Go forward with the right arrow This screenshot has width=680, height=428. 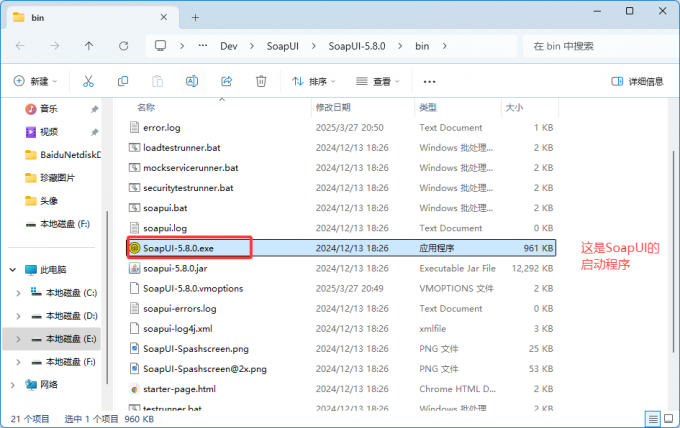click(54, 46)
